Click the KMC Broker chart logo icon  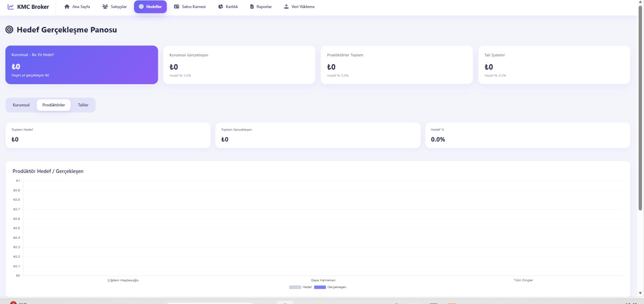(x=10, y=7)
